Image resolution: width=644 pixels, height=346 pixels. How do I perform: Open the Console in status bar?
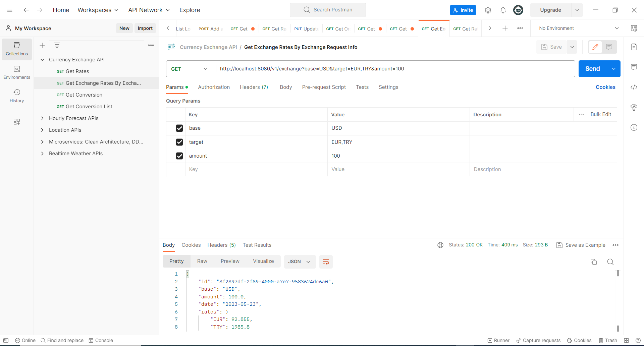101,340
